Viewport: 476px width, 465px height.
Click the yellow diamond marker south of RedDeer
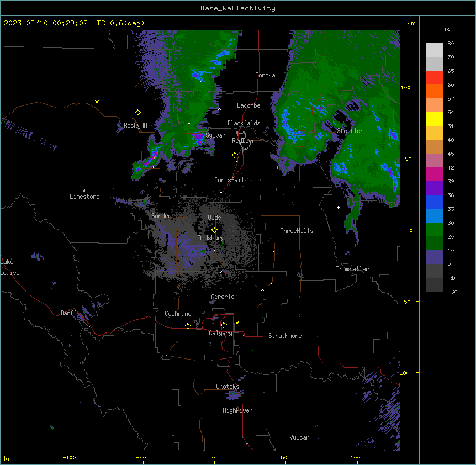click(x=235, y=155)
